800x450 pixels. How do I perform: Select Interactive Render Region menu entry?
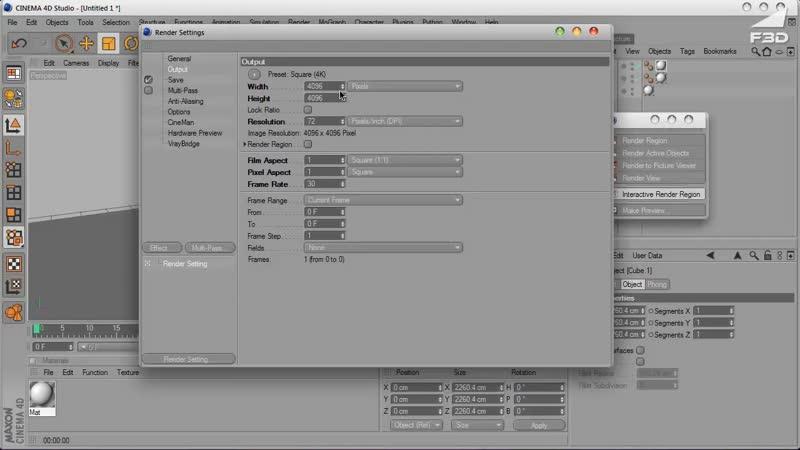click(x=660, y=194)
